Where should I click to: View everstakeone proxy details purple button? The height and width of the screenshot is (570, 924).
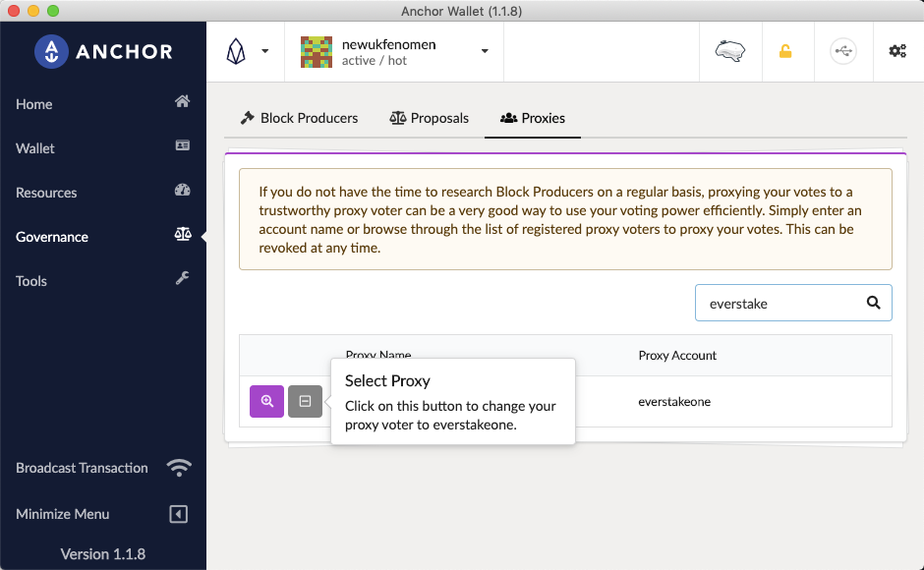pos(267,401)
